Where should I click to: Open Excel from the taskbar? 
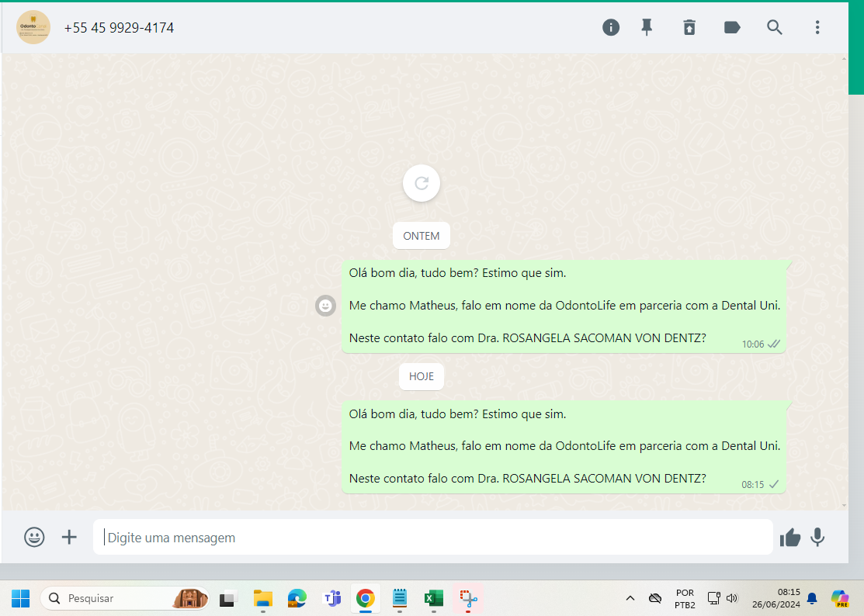pyautogui.click(x=434, y=598)
